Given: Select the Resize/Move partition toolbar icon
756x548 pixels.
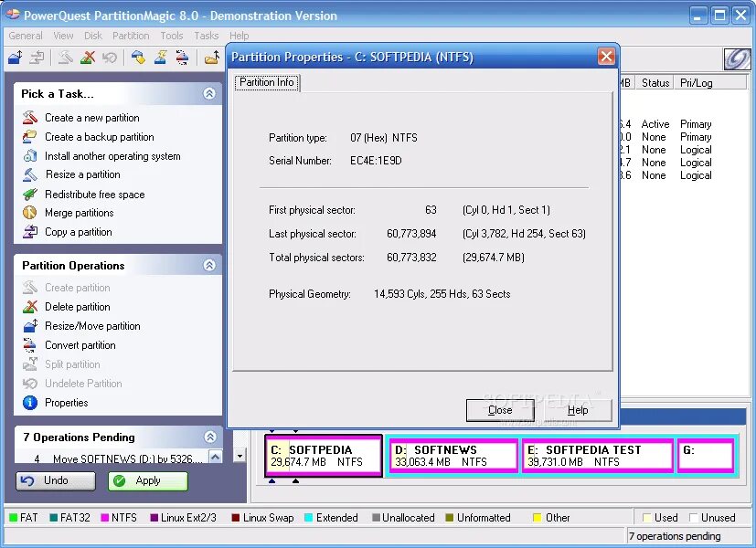Looking at the screenshot, I should [x=16, y=58].
